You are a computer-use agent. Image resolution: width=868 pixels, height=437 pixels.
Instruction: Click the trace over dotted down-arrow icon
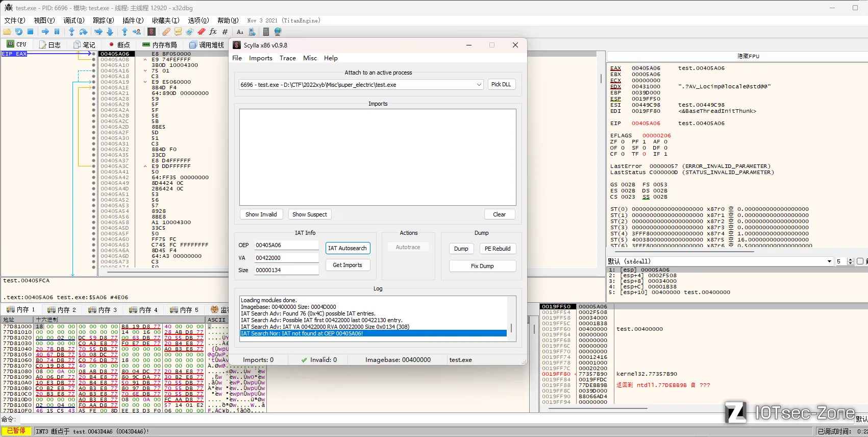pyautogui.click(x=110, y=32)
